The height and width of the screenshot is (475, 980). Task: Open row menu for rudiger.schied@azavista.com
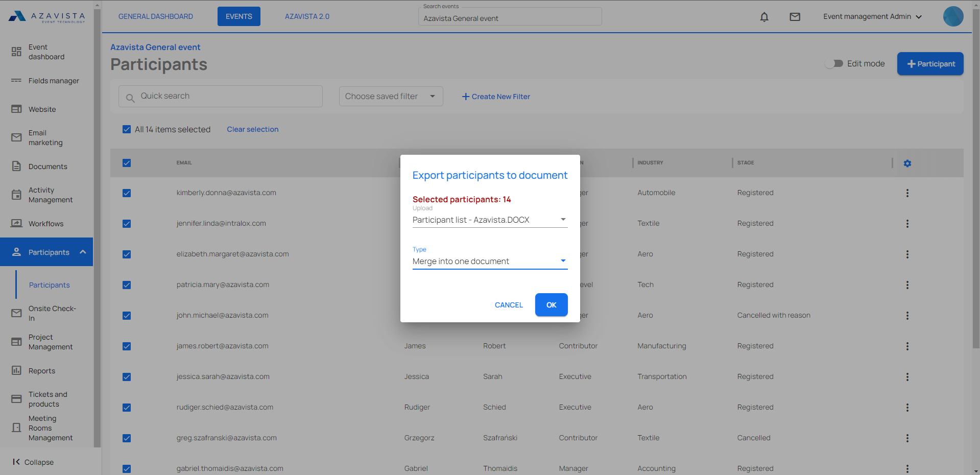tap(907, 408)
